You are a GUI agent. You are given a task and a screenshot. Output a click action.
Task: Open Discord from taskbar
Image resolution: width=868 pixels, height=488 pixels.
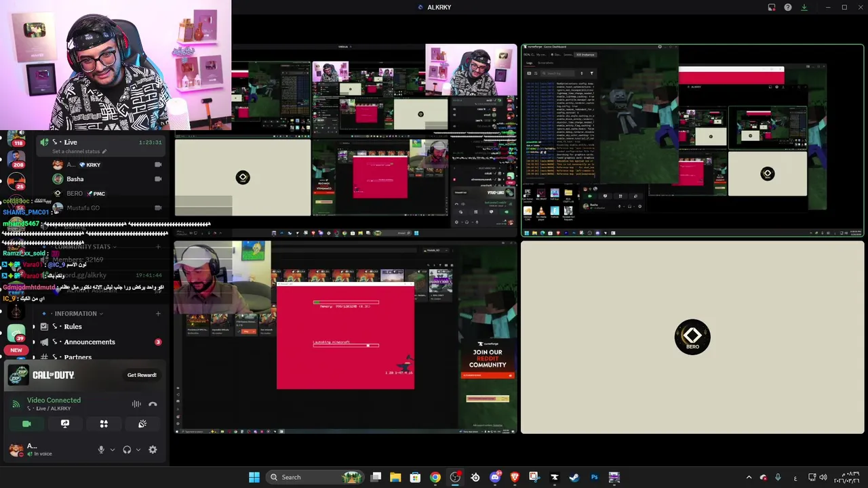[x=495, y=477]
